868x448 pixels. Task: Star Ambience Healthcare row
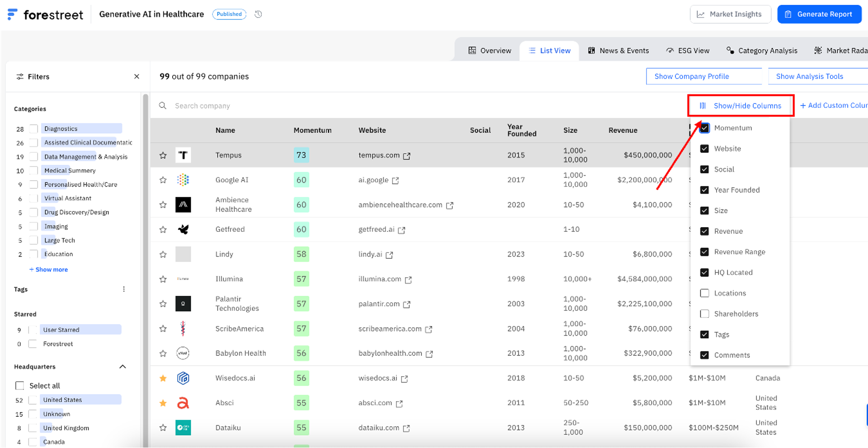163,205
